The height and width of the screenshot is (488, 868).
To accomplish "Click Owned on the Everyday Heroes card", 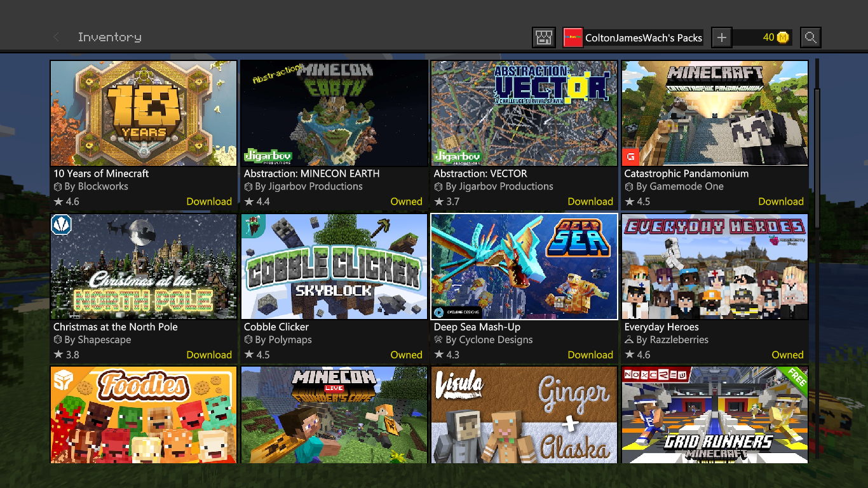I will tap(787, 355).
